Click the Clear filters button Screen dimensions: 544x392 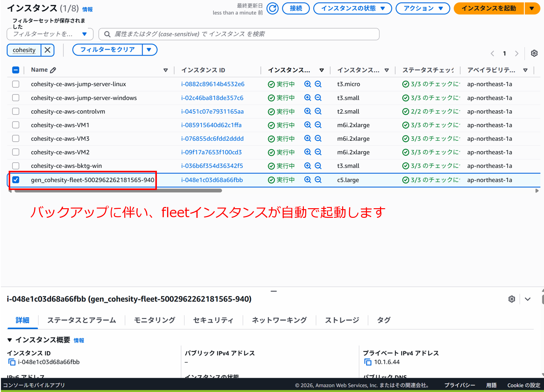(107, 50)
